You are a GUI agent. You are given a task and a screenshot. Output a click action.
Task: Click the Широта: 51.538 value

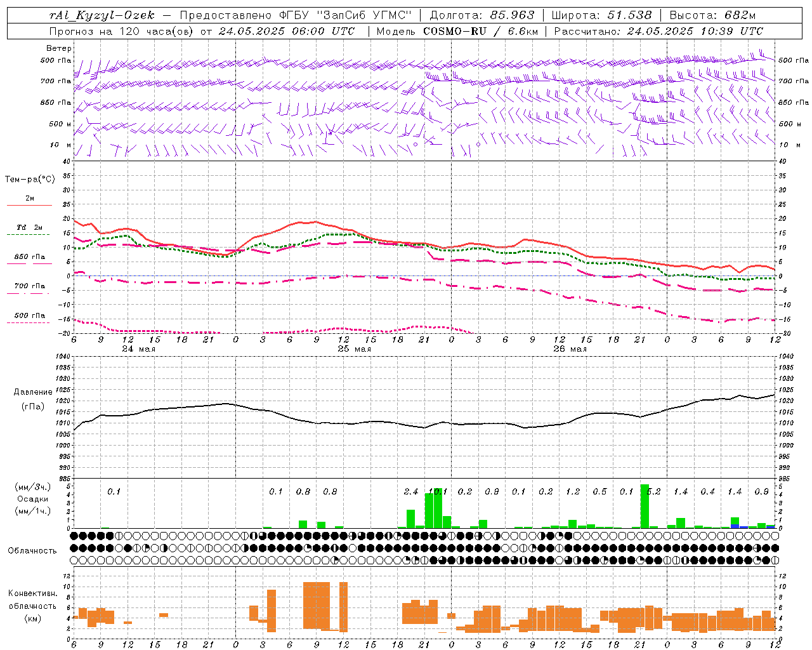pos(601,16)
